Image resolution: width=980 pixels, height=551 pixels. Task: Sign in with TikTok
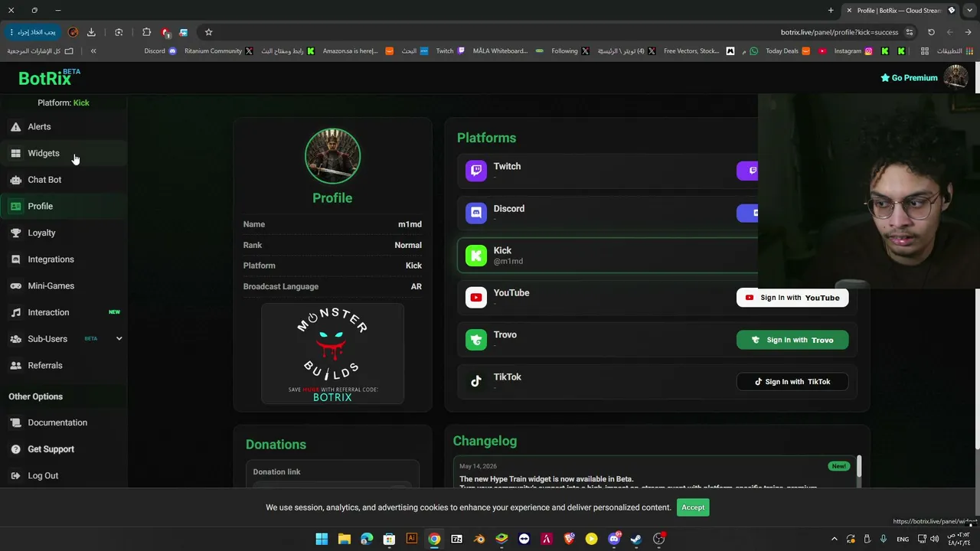pyautogui.click(x=792, y=382)
